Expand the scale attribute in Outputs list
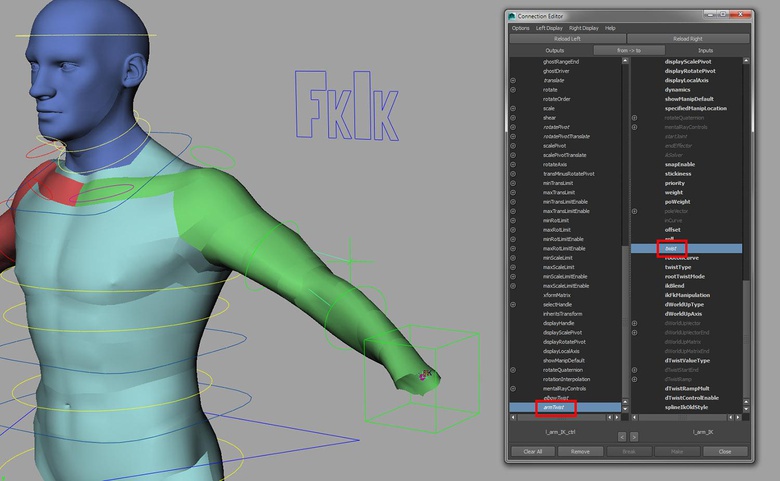The image size is (780, 481). pos(513,108)
